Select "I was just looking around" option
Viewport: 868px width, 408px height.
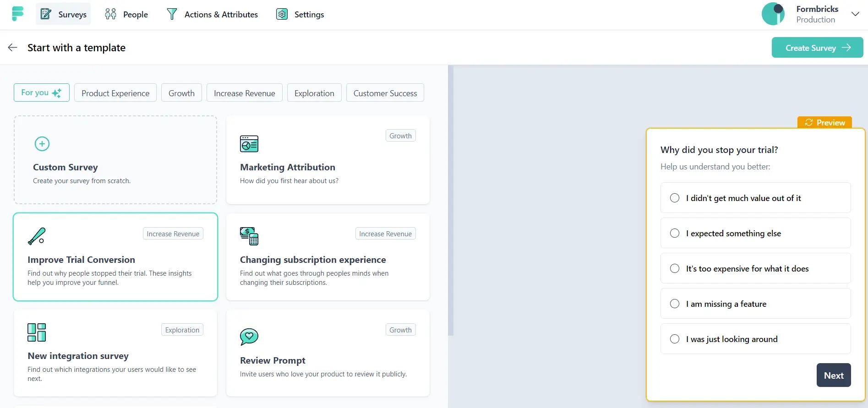[755, 339]
